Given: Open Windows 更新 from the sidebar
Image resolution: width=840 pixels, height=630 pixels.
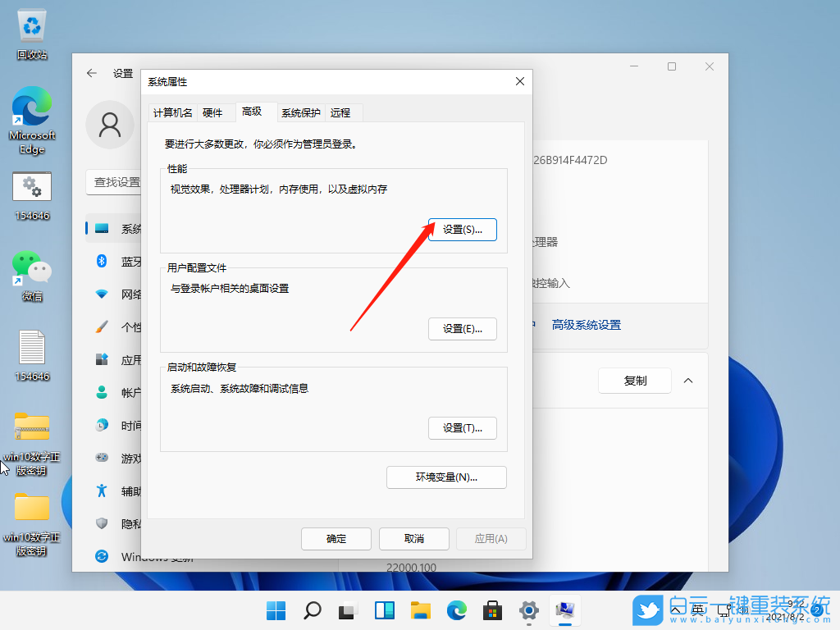Looking at the screenshot, I should pyautogui.click(x=101, y=556).
